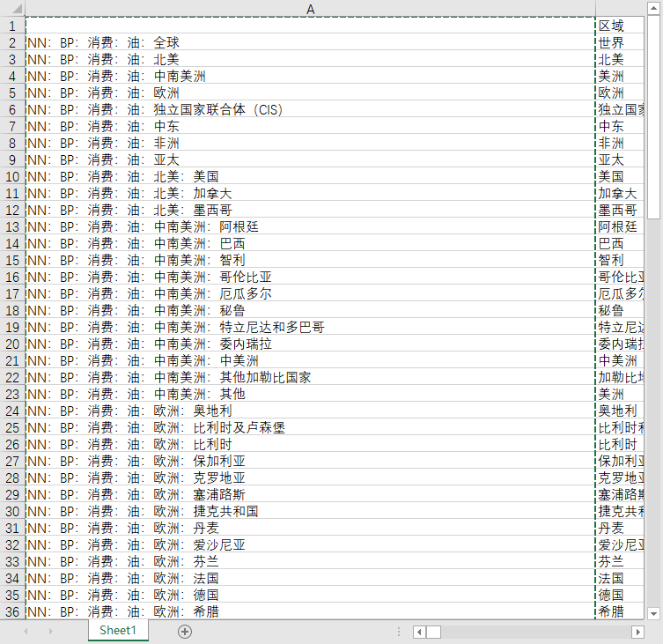This screenshot has height=644, width=663.
Task: Select row 10 header
Action: 12,176
